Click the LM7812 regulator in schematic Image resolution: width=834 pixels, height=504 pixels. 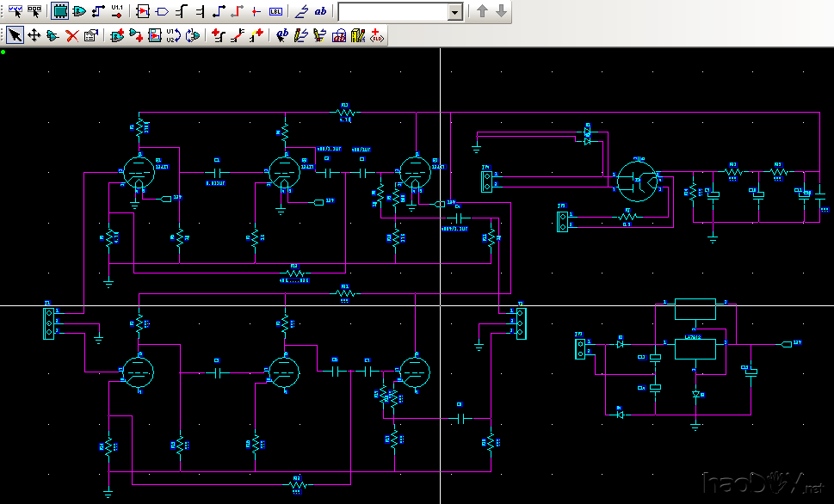pos(695,347)
